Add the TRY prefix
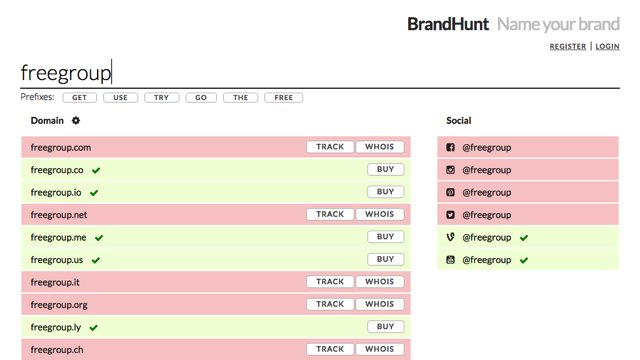This screenshot has height=360, width=640. click(162, 98)
